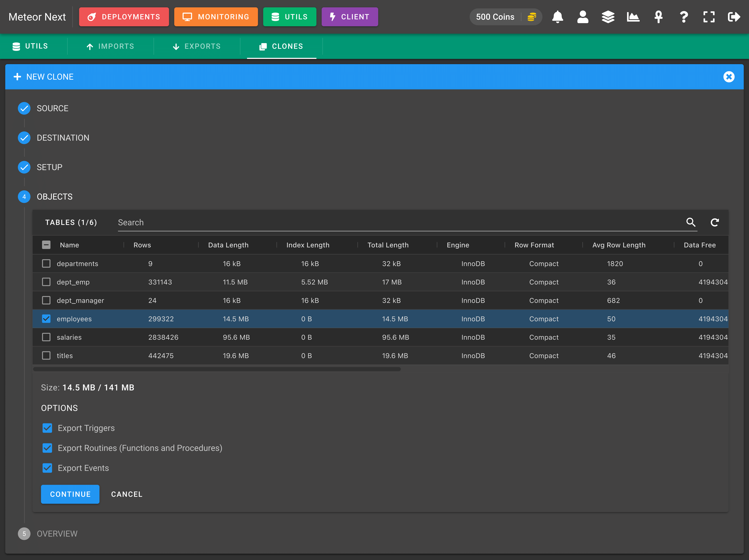Open the Destination step

coord(63,138)
